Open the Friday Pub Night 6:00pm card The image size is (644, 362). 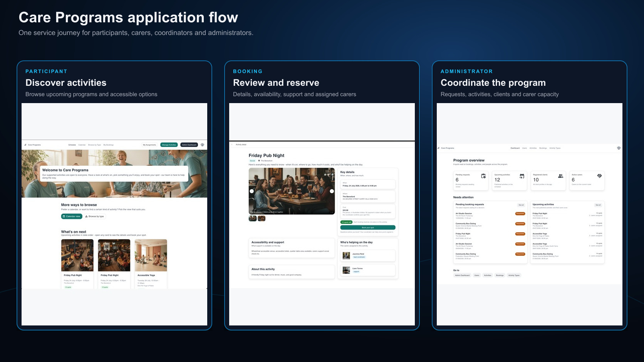tap(77, 264)
